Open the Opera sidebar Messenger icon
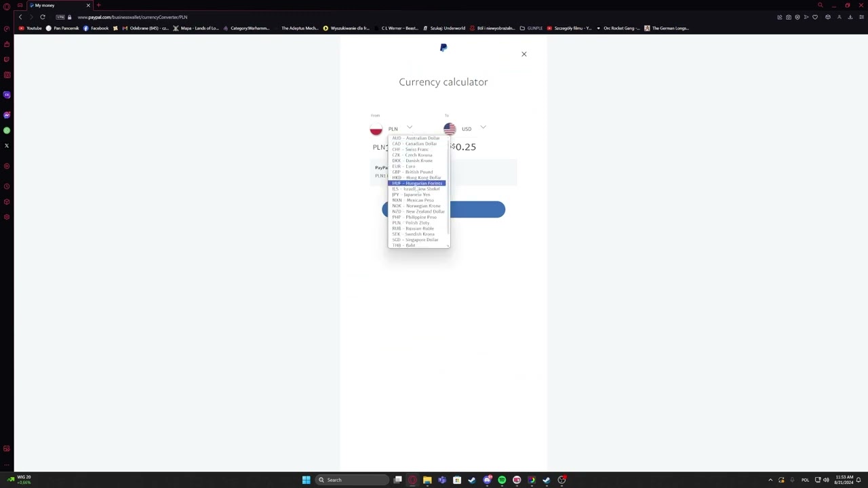This screenshot has height=488, width=868. 7,115
